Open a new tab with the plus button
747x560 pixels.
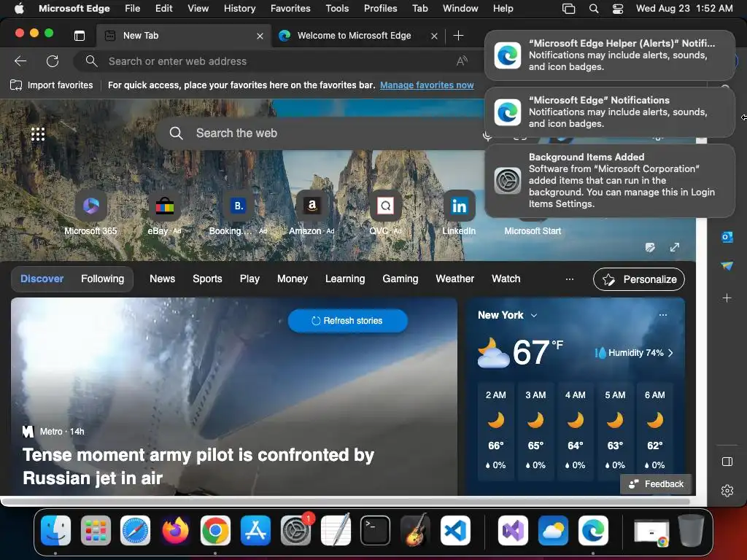[x=458, y=36]
